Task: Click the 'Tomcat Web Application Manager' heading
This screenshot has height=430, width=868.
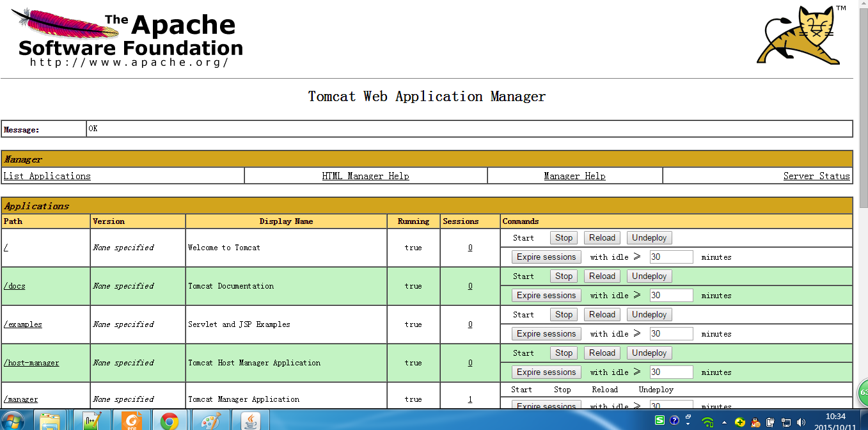Action: pyautogui.click(x=427, y=97)
